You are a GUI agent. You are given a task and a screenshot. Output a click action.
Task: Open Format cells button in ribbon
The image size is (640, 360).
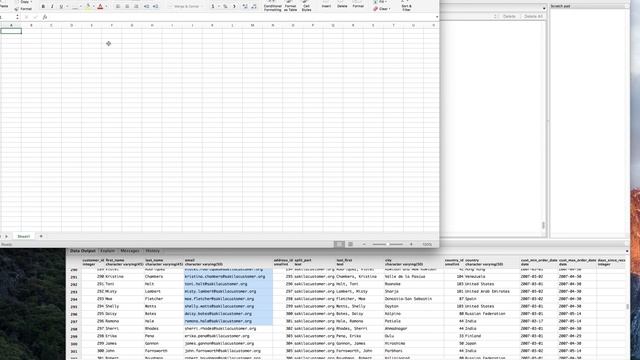coord(358,4)
